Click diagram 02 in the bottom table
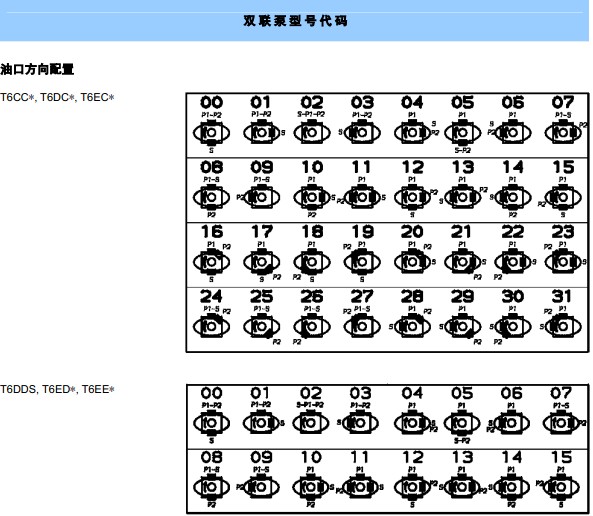Screen dimensions: 593x516 coord(310,423)
